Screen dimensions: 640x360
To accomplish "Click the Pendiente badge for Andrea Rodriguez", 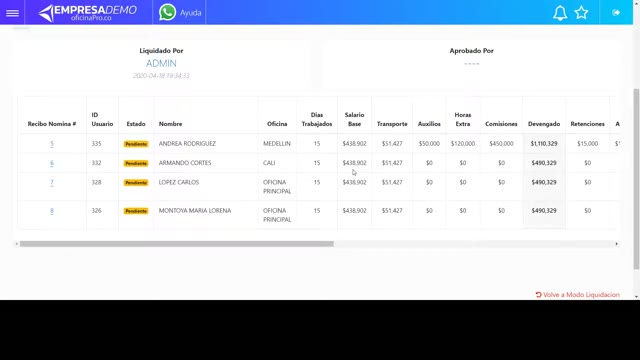I will point(136,144).
